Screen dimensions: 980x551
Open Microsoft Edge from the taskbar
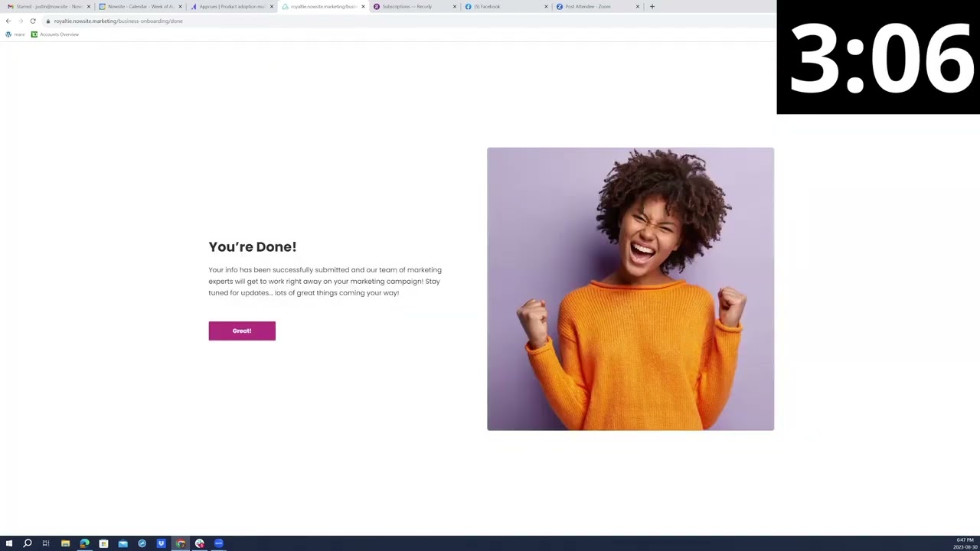[x=84, y=543]
